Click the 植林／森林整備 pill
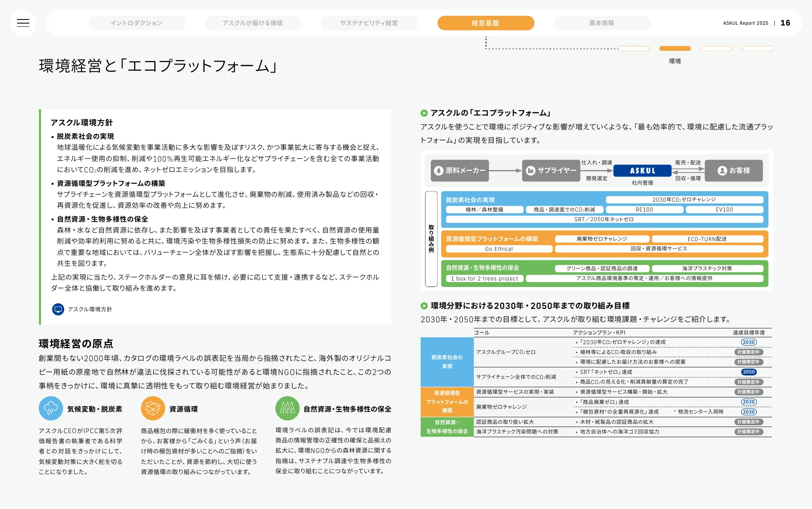This screenshot has height=509, width=812. pyautogui.click(x=484, y=209)
